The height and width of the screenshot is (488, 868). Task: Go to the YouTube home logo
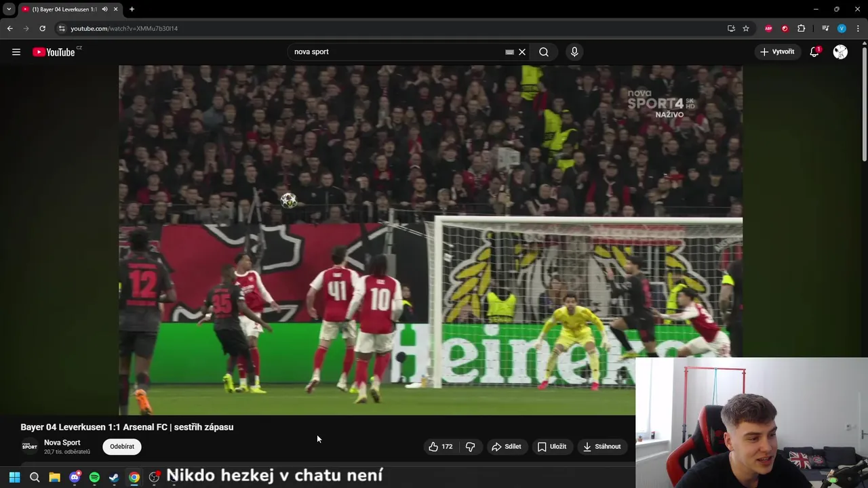click(x=54, y=52)
